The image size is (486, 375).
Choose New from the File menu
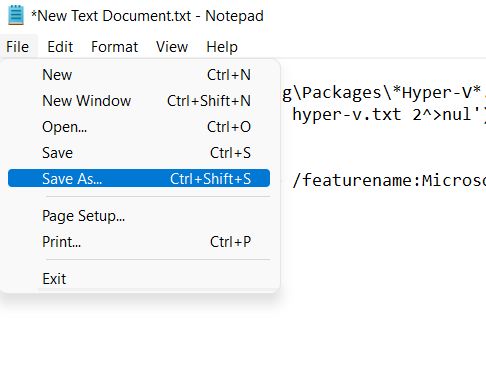pyautogui.click(x=139, y=75)
